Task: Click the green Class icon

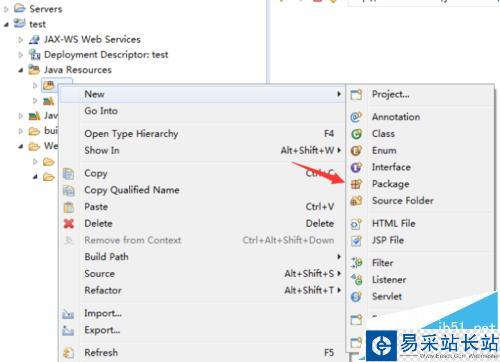Action: pos(356,134)
